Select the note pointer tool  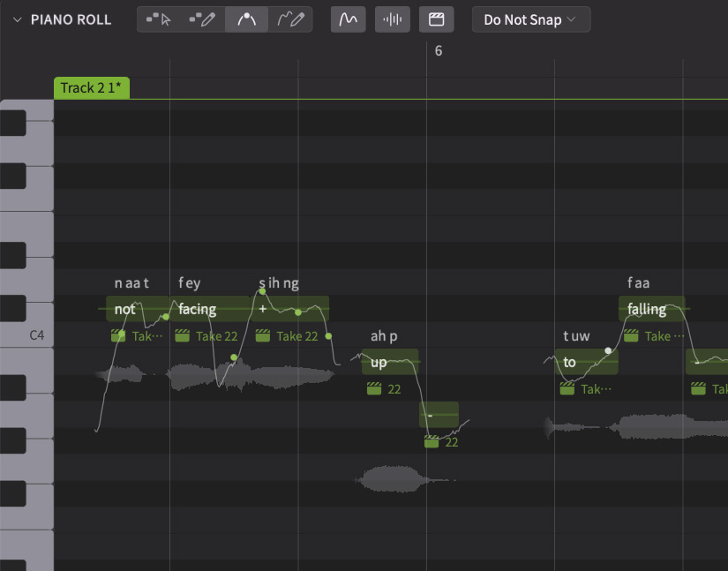click(x=160, y=19)
